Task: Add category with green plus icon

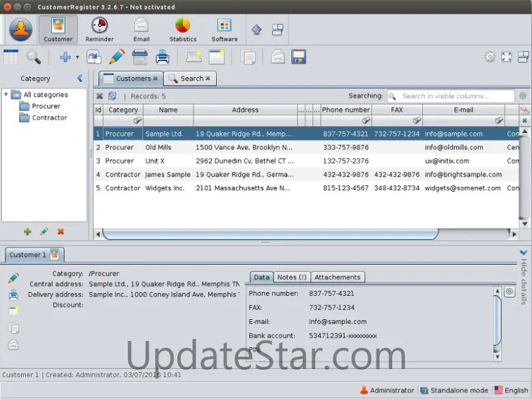Action: (x=27, y=232)
